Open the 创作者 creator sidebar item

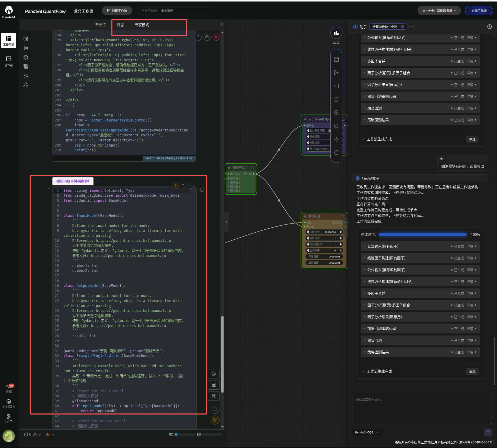pos(9,61)
